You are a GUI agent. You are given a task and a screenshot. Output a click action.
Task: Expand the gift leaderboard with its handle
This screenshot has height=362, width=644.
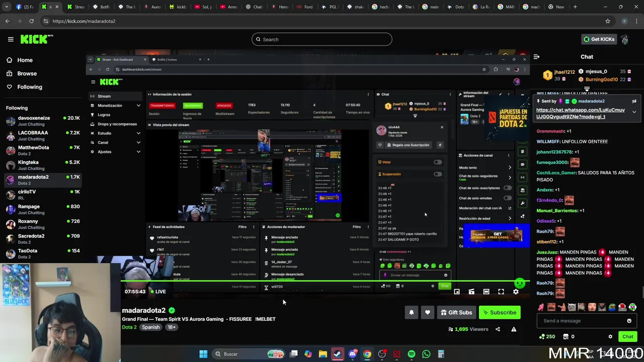587,89
